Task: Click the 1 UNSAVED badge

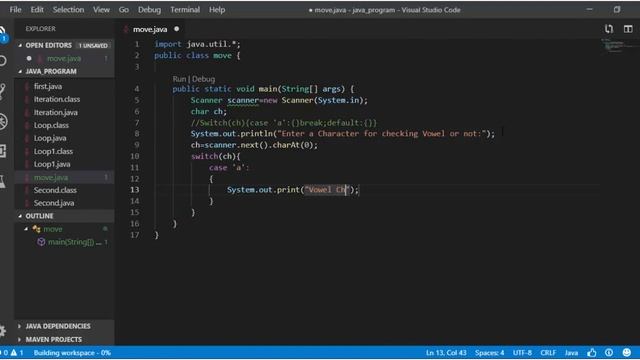Action: (x=93, y=46)
